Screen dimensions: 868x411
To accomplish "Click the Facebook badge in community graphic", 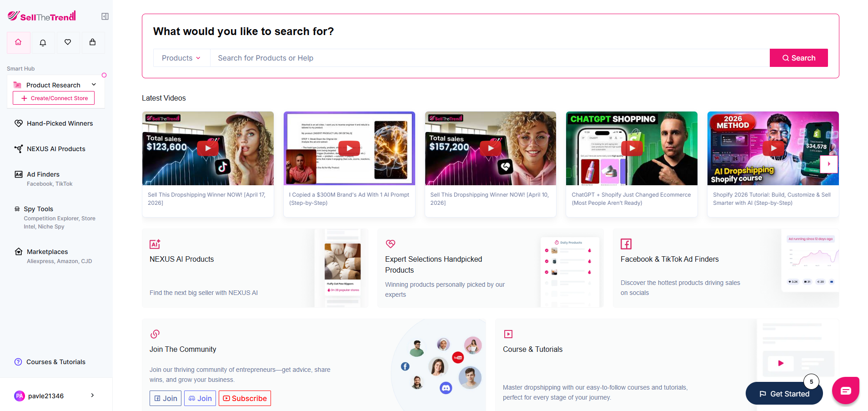I will (405, 366).
